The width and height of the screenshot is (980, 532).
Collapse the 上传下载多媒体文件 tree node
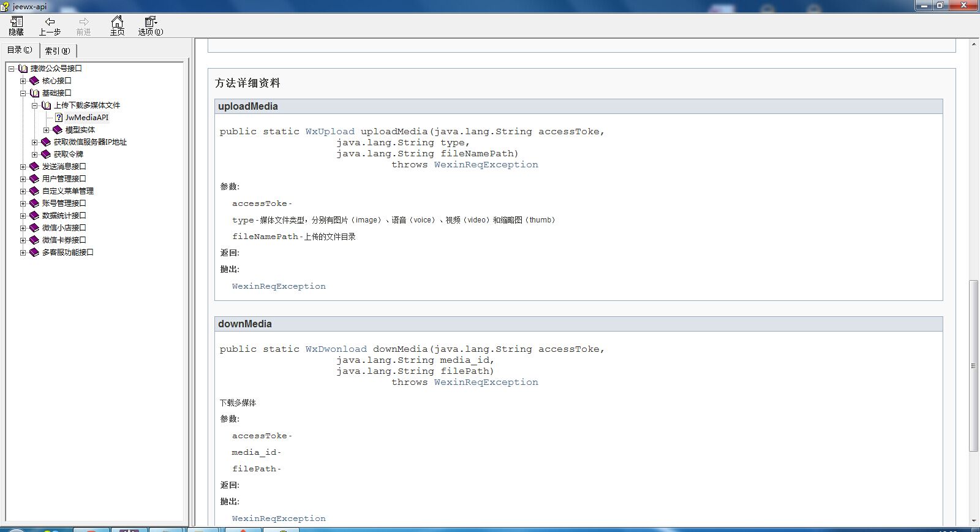(x=35, y=105)
